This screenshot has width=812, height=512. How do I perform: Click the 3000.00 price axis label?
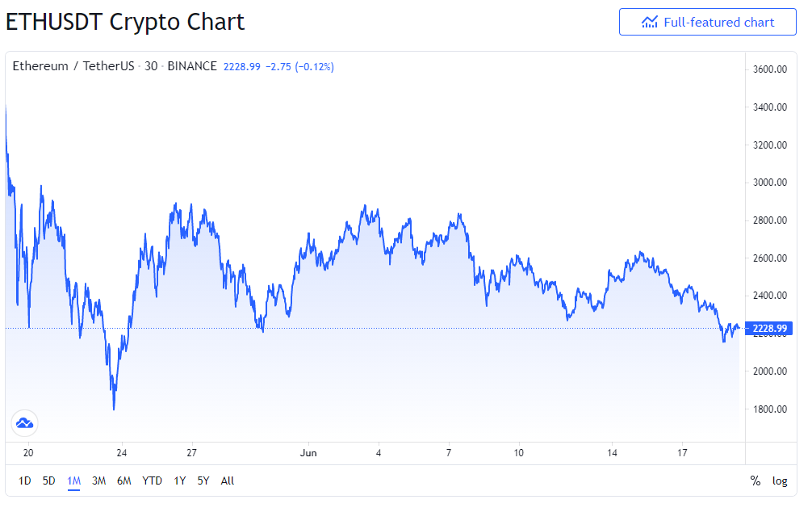point(769,183)
